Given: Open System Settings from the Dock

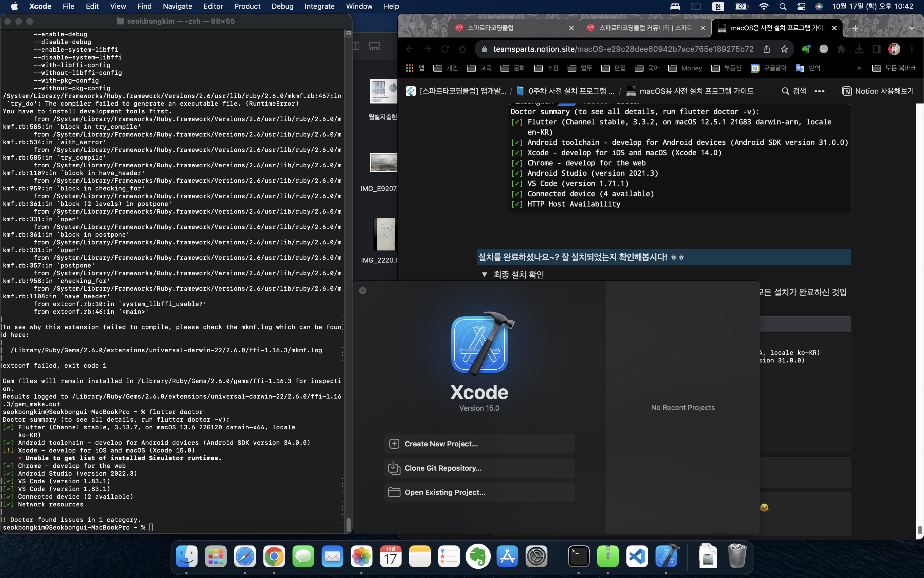Looking at the screenshot, I should [x=536, y=556].
